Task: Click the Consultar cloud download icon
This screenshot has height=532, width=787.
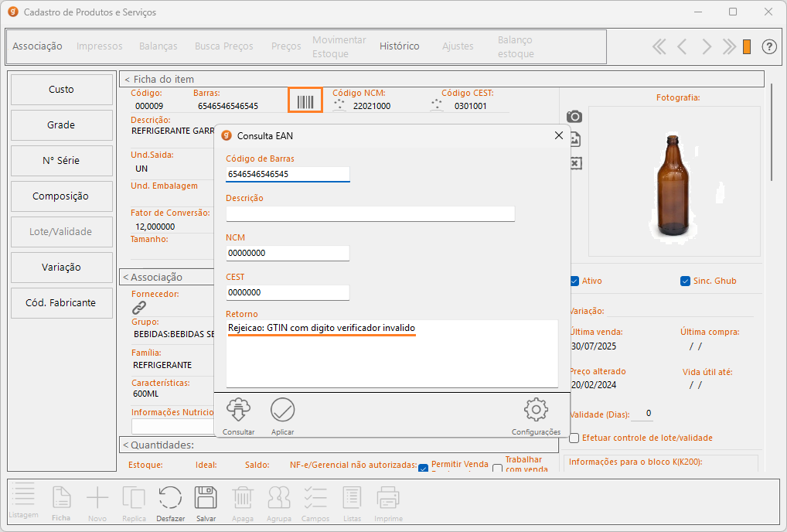Action: click(238, 410)
